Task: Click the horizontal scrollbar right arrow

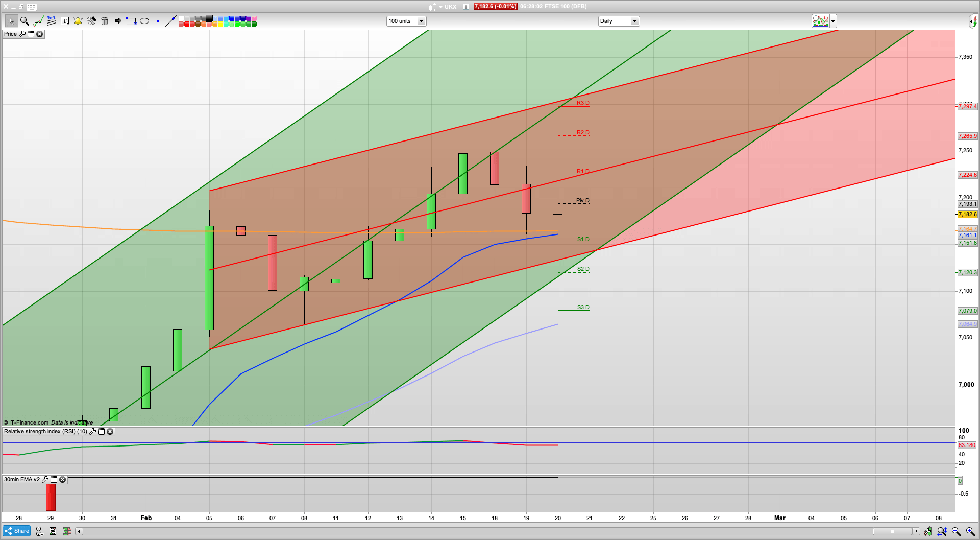Action: point(916,531)
